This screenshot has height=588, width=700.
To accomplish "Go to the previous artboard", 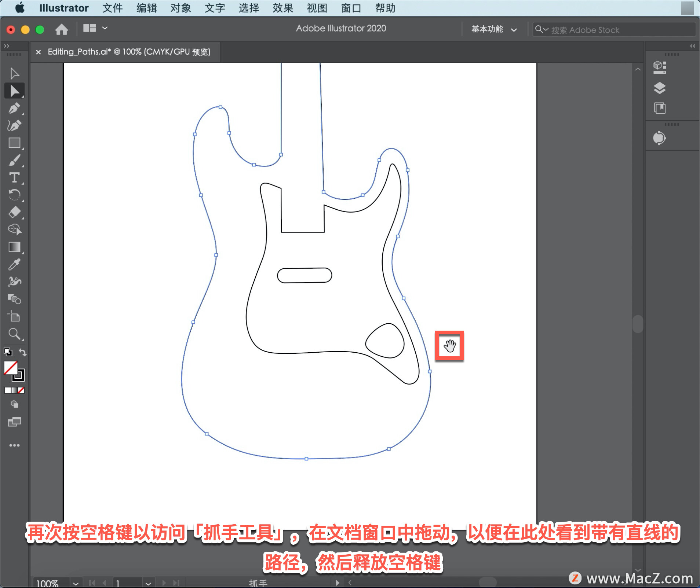I will (105, 583).
